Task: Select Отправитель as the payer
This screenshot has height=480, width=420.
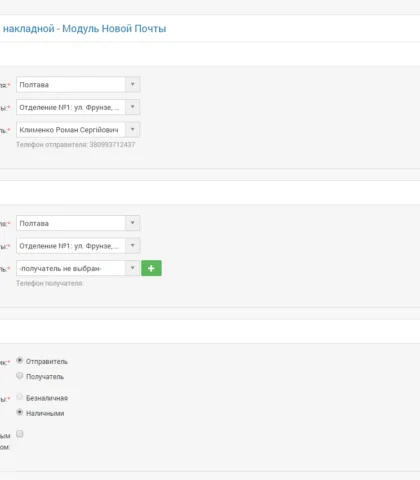Action: click(x=20, y=361)
